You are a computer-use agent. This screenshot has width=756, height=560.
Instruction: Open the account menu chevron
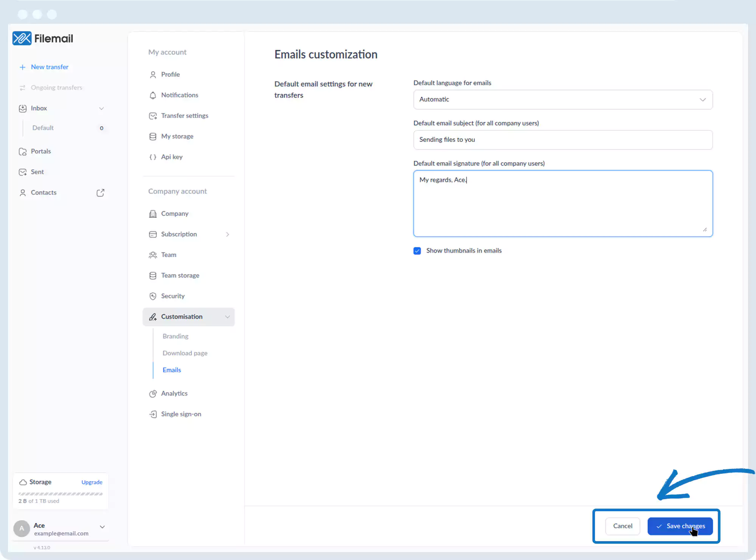point(102,527)
